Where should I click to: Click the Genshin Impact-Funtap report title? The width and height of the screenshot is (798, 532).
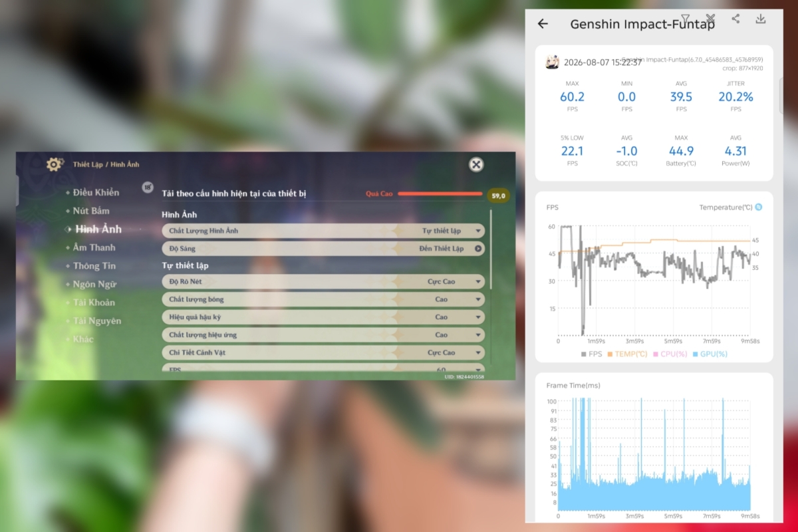tap(642, 24)
